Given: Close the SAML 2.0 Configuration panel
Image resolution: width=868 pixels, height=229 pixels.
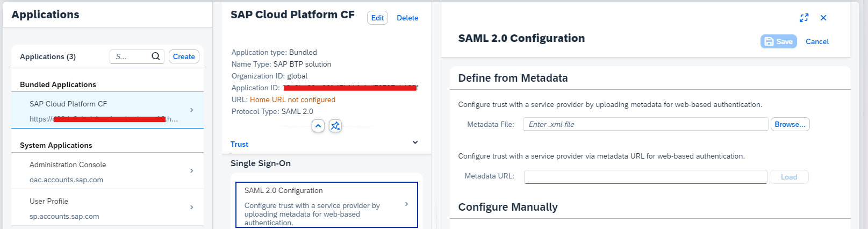Looking at the screenshot, I should [823, 18].
